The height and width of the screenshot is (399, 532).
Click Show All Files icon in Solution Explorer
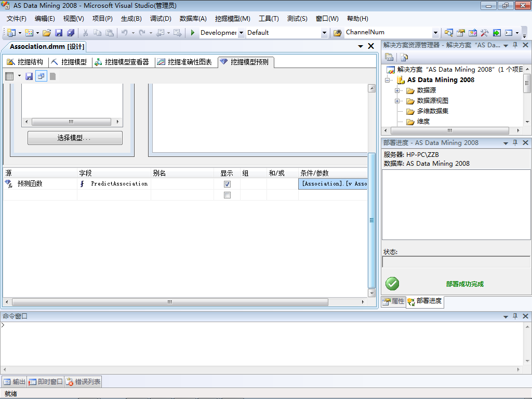pos(404,57)
